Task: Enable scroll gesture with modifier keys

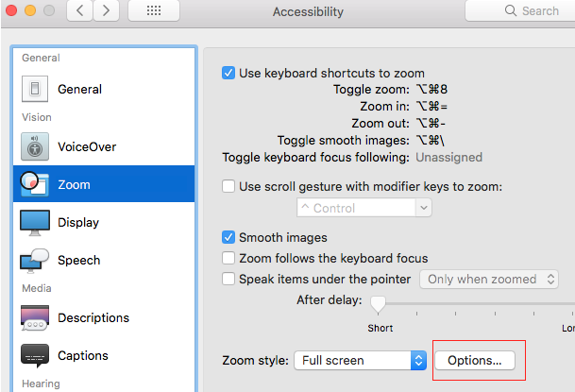Action: 228,186
